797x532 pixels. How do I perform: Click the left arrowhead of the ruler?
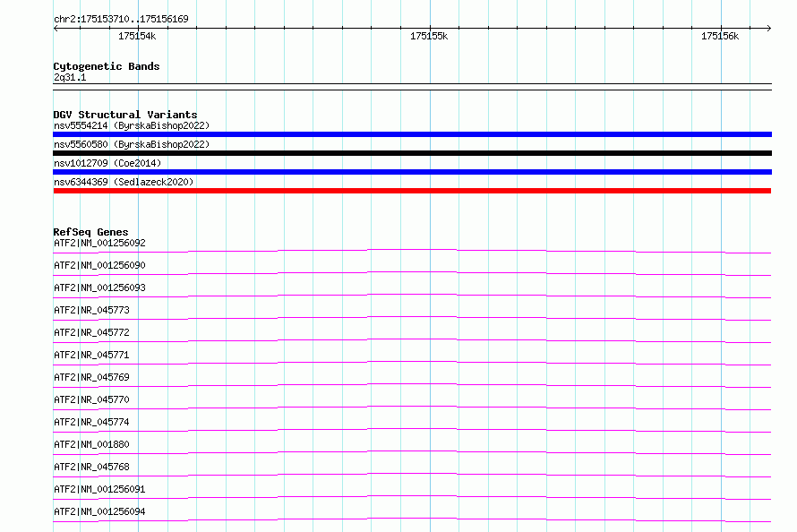coord(56,28)
